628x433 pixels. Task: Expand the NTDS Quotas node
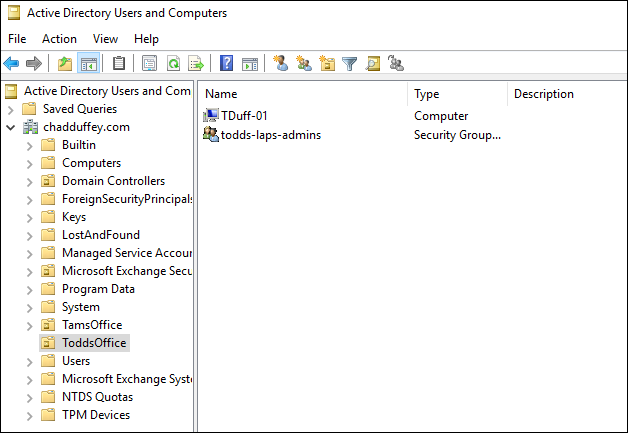click(30, 397)
